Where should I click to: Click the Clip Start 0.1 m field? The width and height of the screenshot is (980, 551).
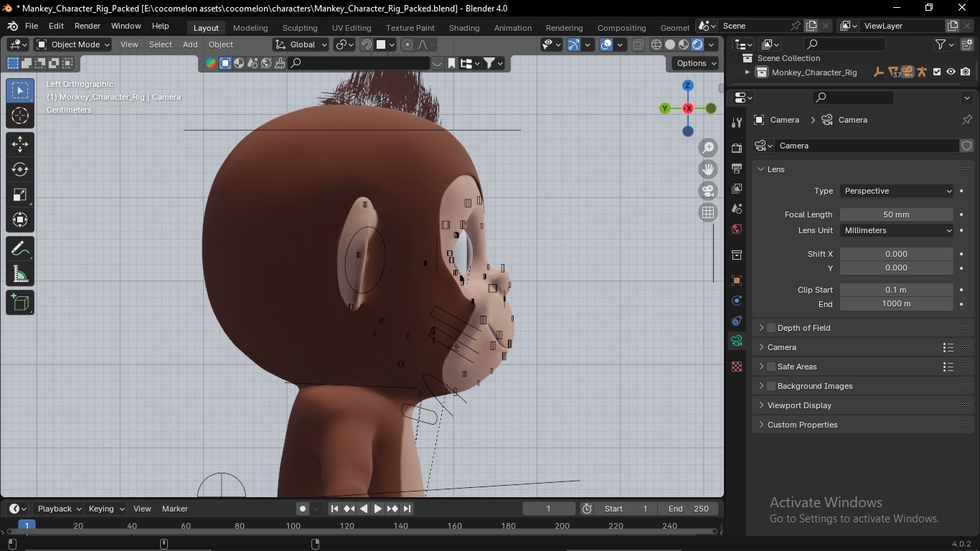[897, 290]
